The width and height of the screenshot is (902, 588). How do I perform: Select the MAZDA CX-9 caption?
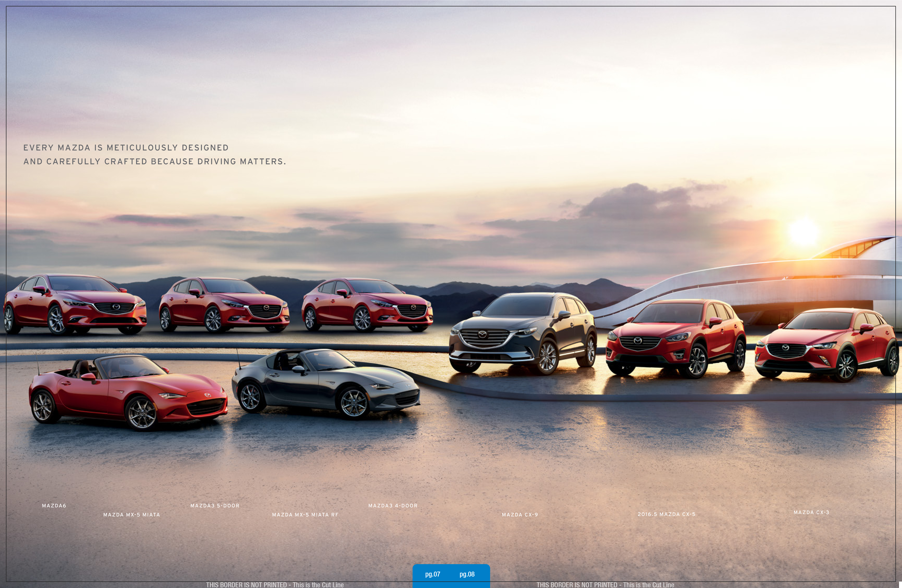point(520,515)
